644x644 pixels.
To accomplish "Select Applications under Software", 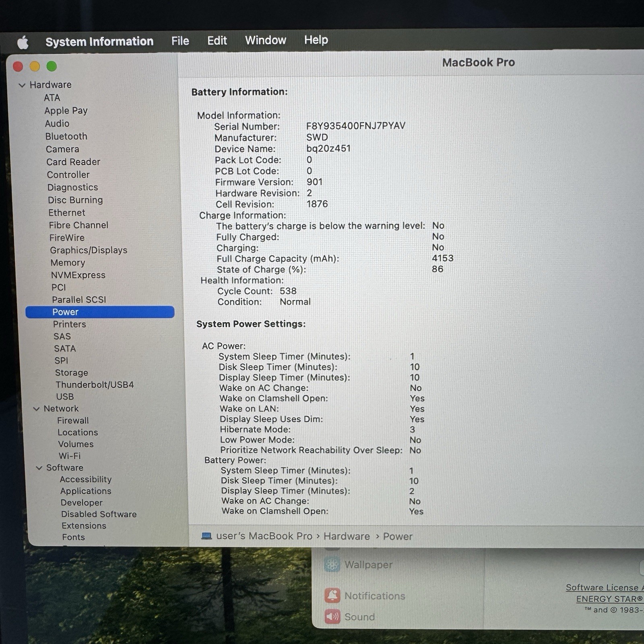I will coord(86,491).
